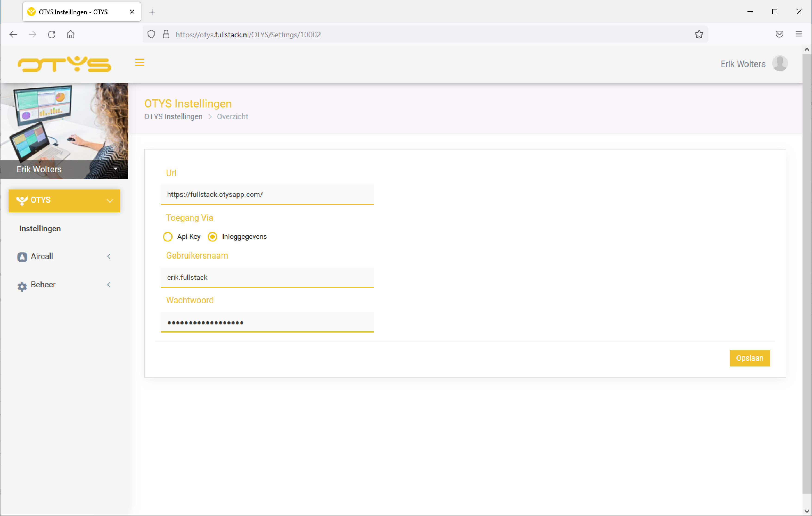
Task: Open the Firefox application menu icon
Action: pos(799,34)
